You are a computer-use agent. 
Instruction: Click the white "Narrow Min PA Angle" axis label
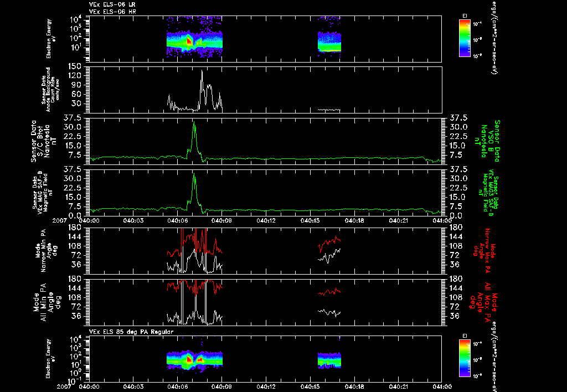click(x=45, y=251)
